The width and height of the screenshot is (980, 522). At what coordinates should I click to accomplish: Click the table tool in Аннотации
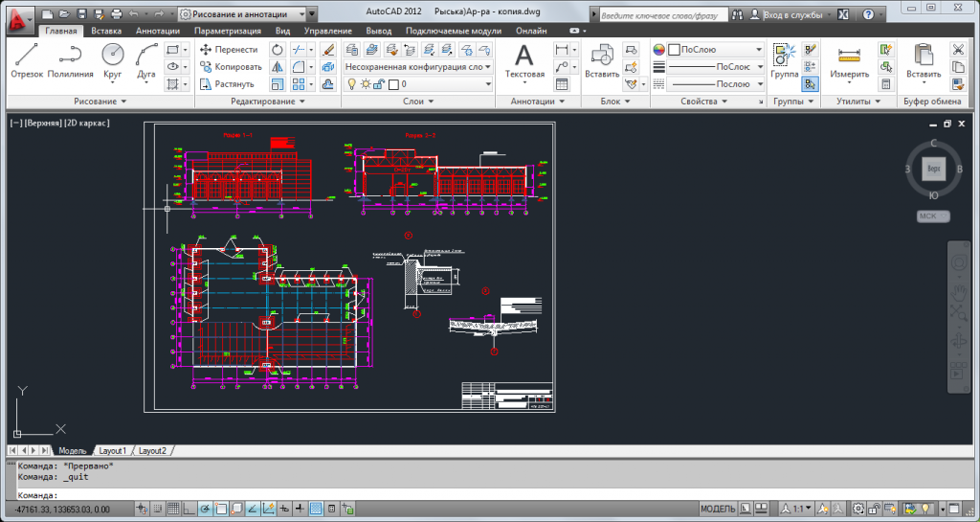[x=562, y=83]
